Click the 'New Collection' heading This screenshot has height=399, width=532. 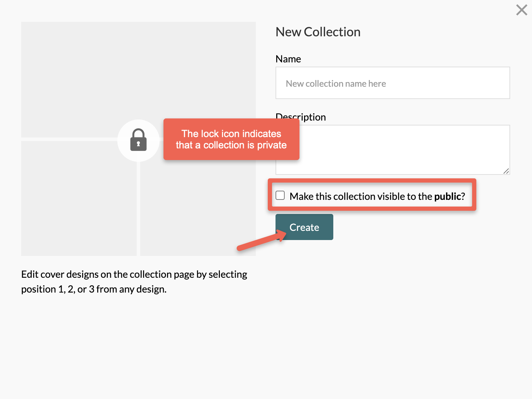click(317, 32)
